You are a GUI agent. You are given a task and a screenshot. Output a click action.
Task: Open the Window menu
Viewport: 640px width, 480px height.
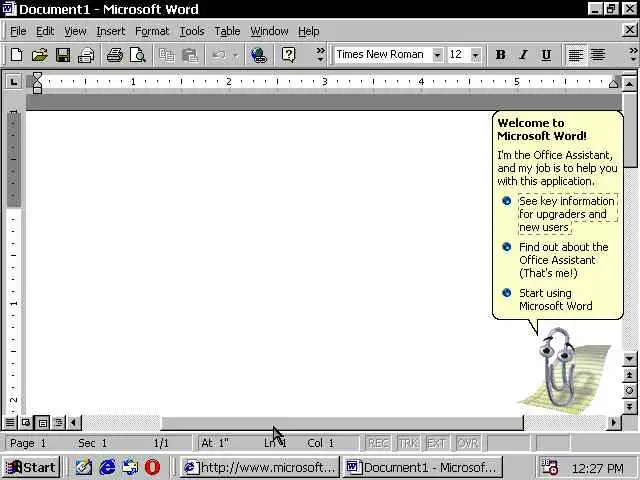tap(269, 31)
